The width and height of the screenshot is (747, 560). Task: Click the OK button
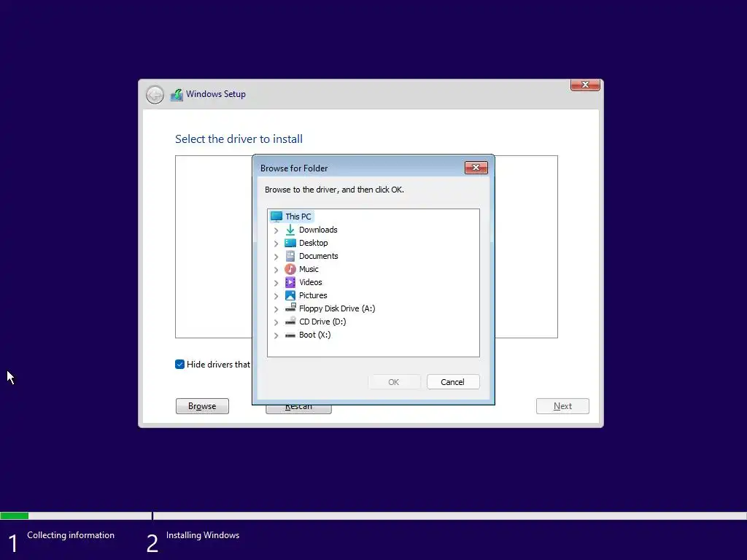pyautogui.click(x=394, y=382)
